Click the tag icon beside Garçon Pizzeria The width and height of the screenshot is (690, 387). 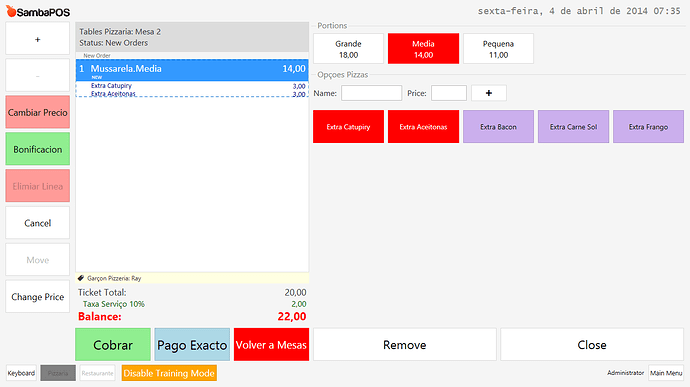81,278
